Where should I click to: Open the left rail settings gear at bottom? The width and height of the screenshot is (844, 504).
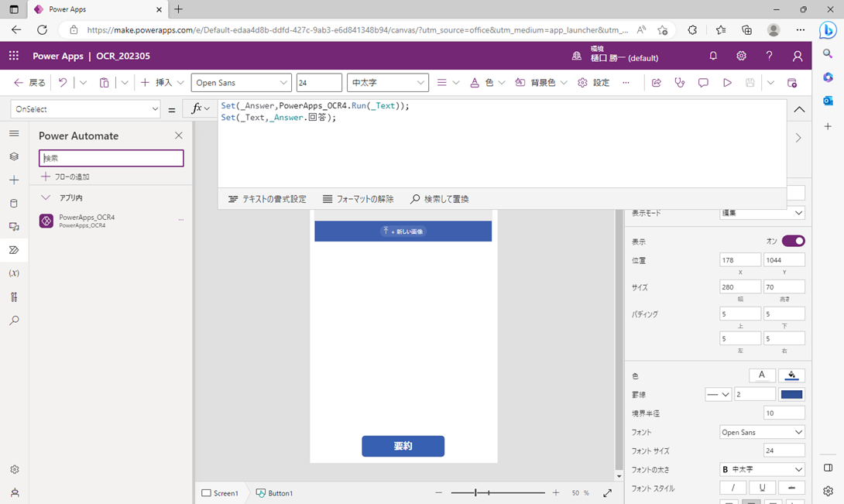(15, 469)
